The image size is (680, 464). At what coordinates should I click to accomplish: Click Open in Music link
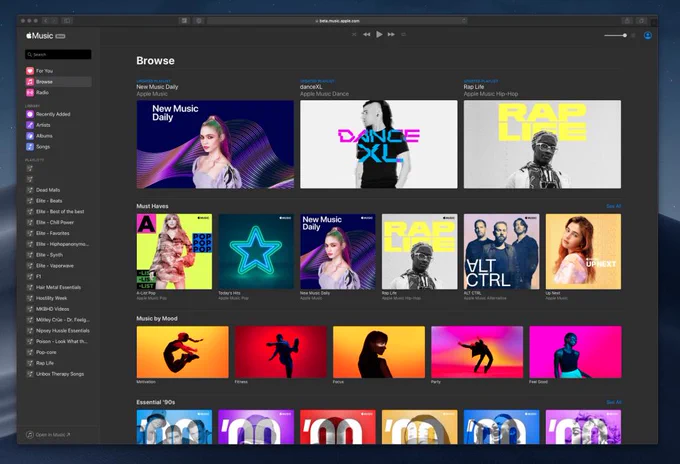(48, 435)
